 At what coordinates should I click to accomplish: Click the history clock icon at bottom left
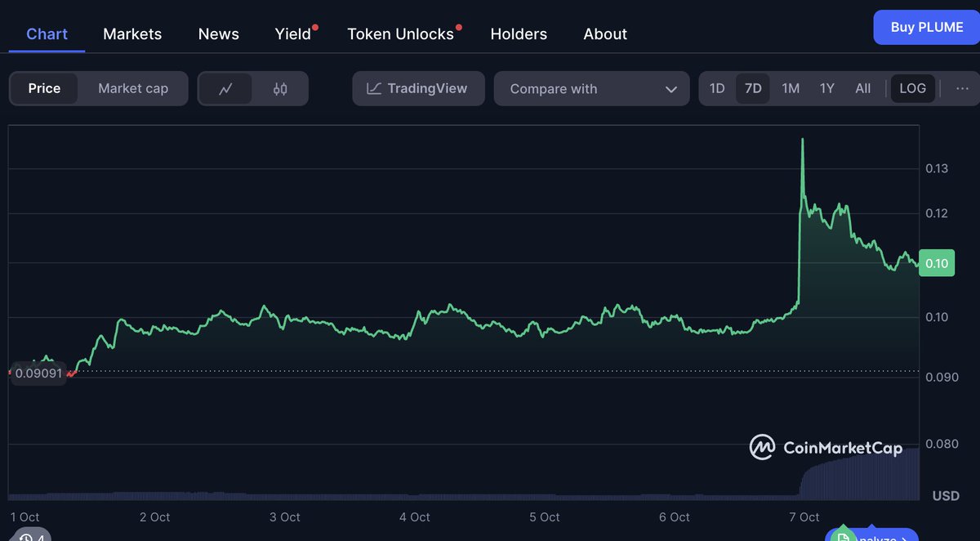26,536
